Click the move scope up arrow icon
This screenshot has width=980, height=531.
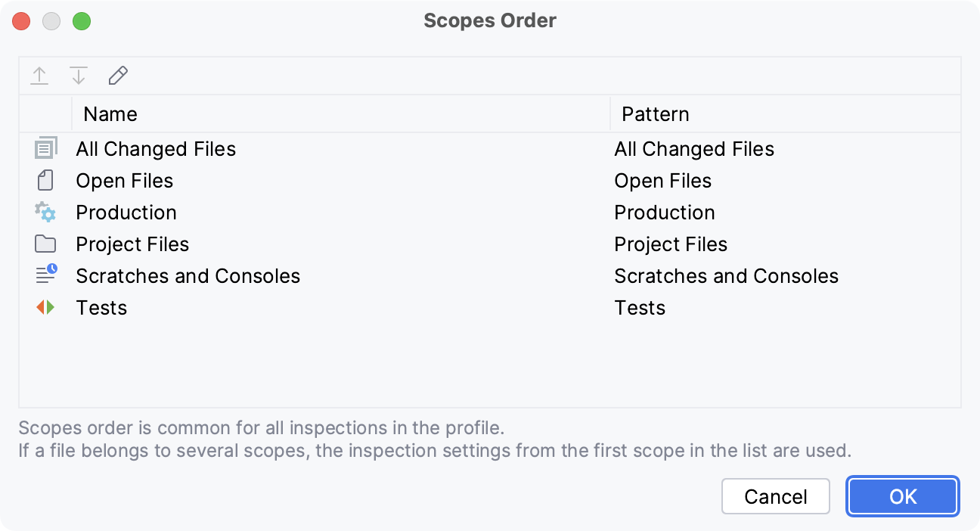click(39, 76)
